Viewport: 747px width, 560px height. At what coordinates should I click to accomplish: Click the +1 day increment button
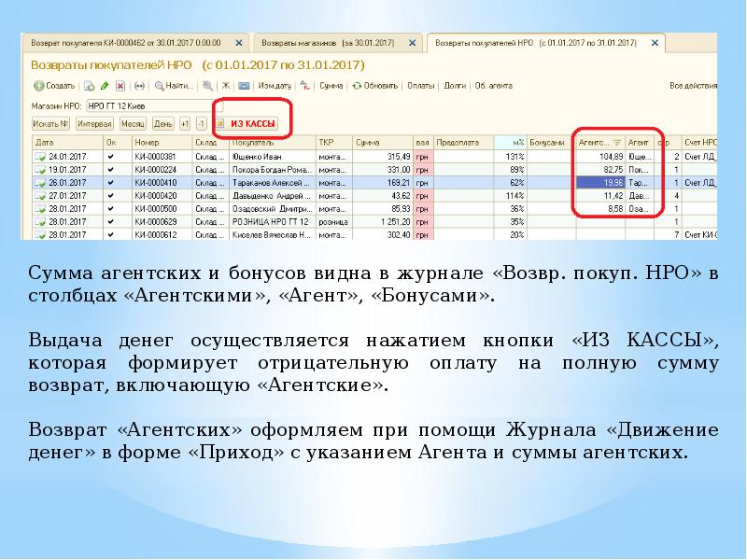(185, 123)
